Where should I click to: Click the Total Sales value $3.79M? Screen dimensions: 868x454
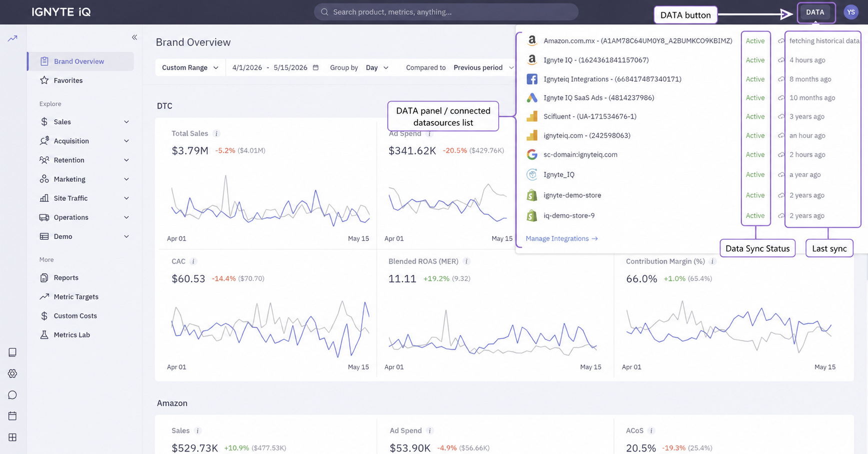pos(190,151)
